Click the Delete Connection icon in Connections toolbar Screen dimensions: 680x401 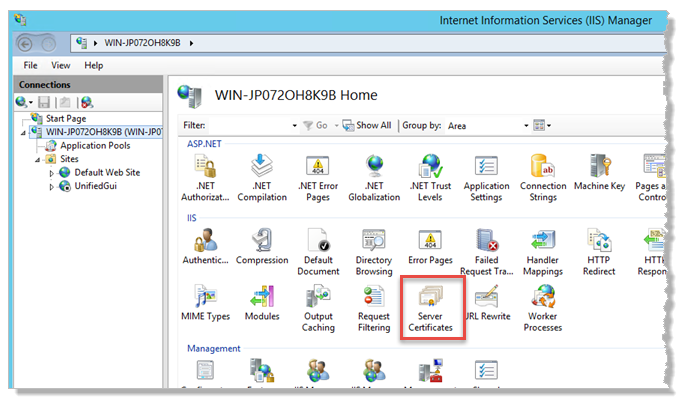click(x=87, y=102)
